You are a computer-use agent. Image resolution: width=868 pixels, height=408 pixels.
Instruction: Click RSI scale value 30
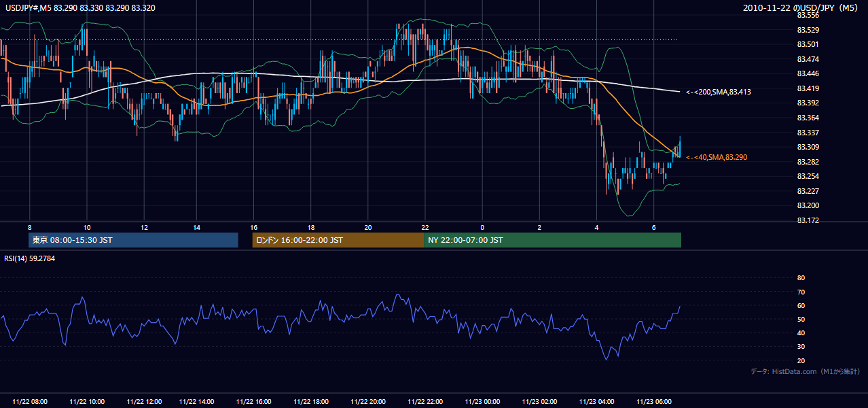pos(801,347)
